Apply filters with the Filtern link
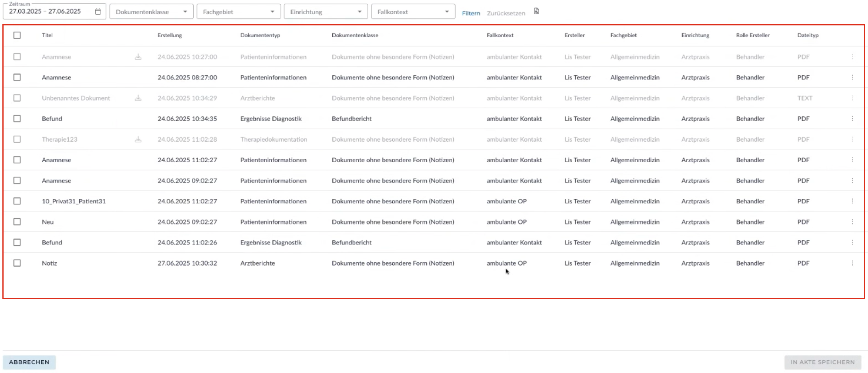Image resolution: width=868 pixels, height=373 pixels. coord(471,13)
